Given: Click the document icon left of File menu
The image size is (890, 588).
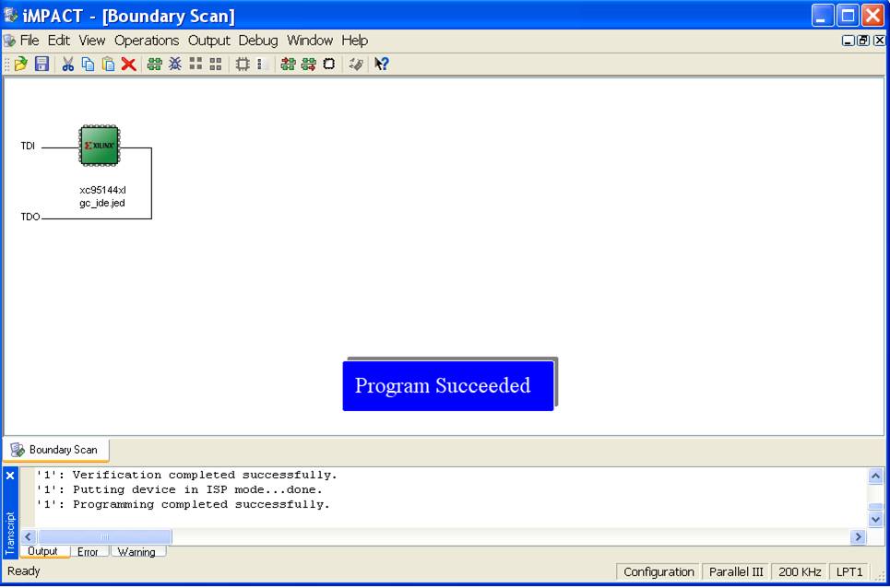Looking at the screenshot, I should [x=9, y=41].
